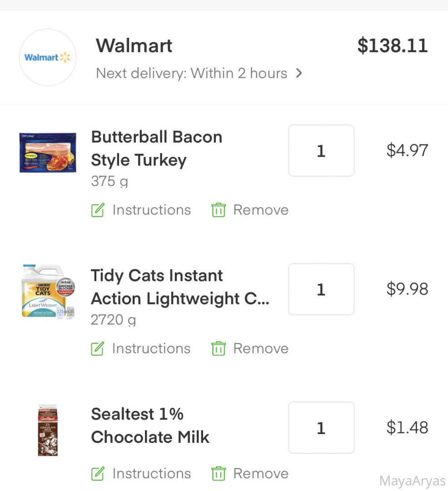The height and width of the screenshot is (491, 448).
Task: Open Sealtest 1% Chocolate Milk item title
Action: pyautogui.click(x=150, y=426)
